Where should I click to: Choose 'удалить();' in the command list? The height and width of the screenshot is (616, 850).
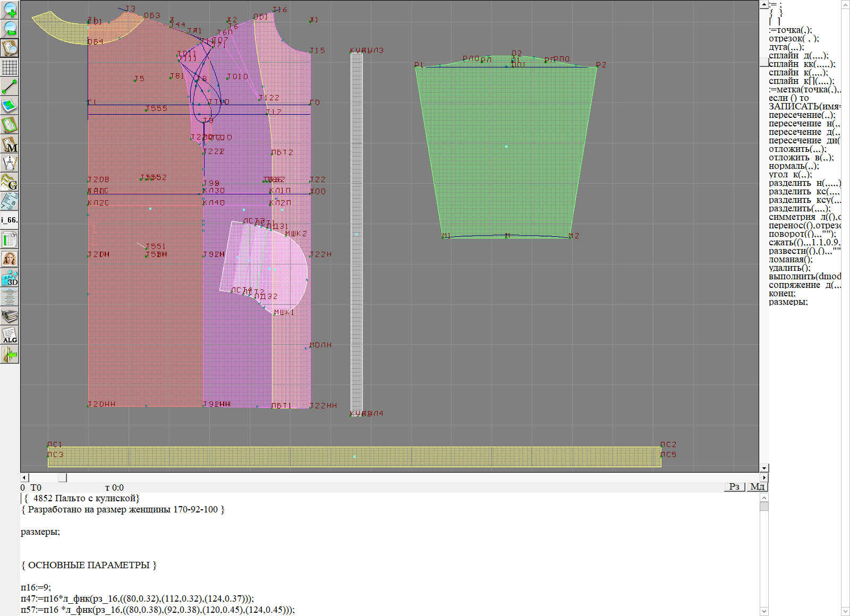789,268
